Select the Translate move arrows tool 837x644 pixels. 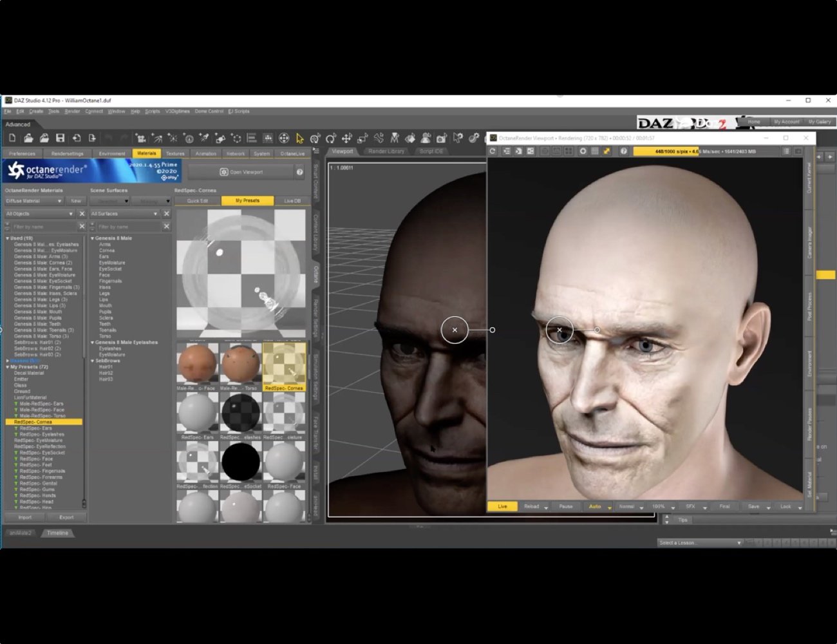click(x=347, y=138)
